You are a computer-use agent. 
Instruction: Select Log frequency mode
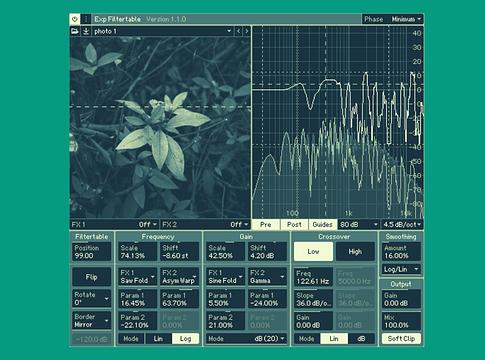point(185,339)
